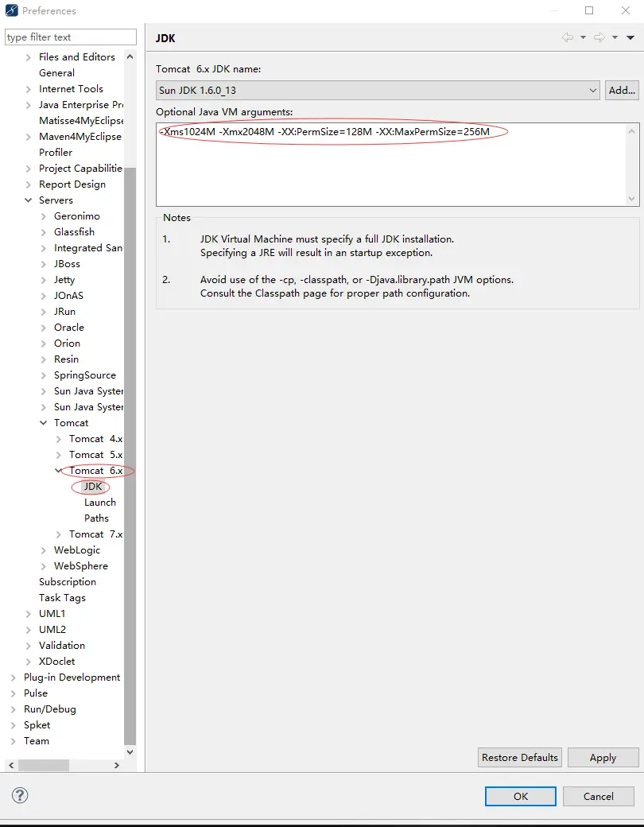Select Matisse4MyEclipse in the tree
Screen dimensions: 644x827
[80, 120]
